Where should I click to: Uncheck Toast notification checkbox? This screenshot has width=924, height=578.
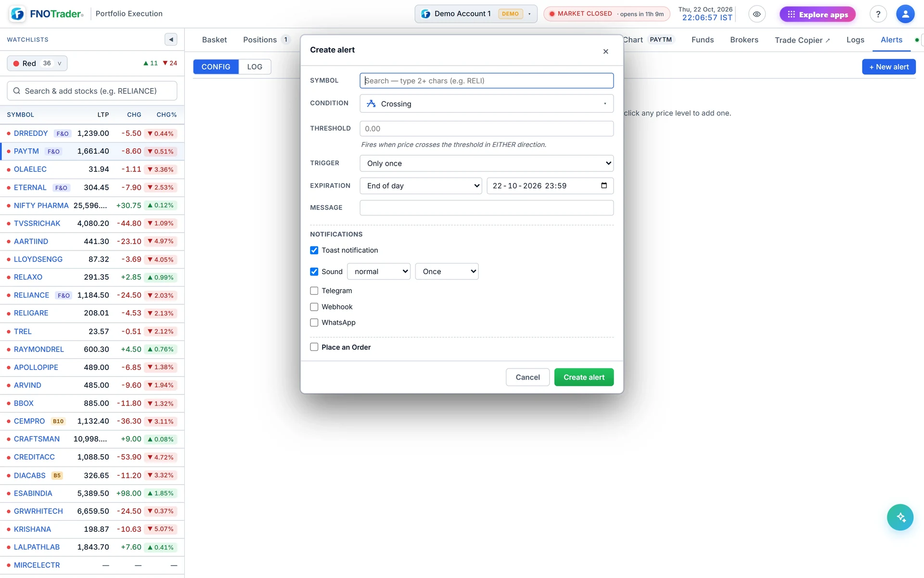(x=314, y=250)
